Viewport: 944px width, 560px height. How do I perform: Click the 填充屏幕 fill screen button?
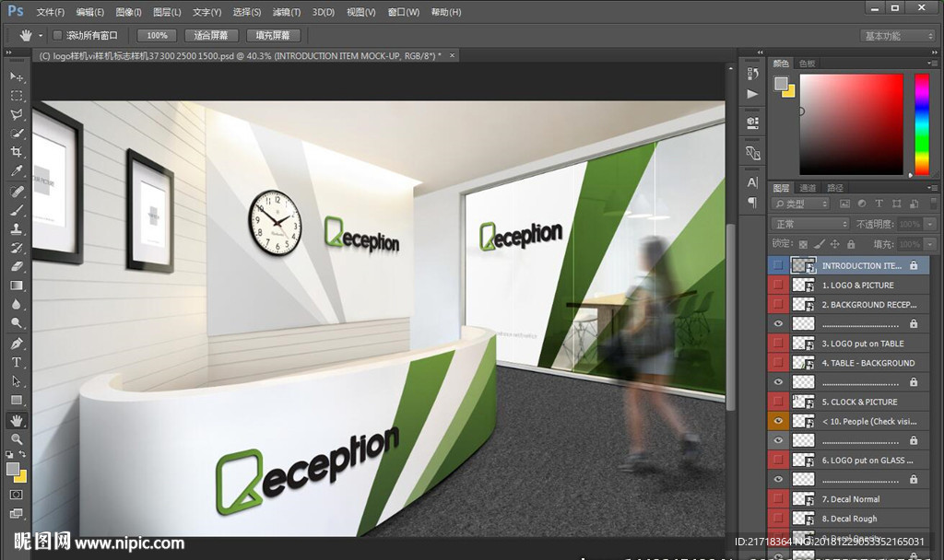(273, 35)
